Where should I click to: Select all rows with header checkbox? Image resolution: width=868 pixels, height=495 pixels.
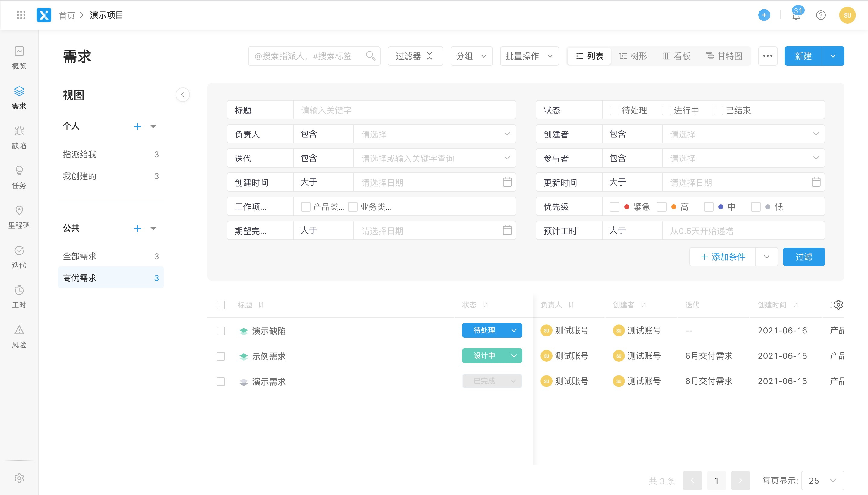point(221,305)
